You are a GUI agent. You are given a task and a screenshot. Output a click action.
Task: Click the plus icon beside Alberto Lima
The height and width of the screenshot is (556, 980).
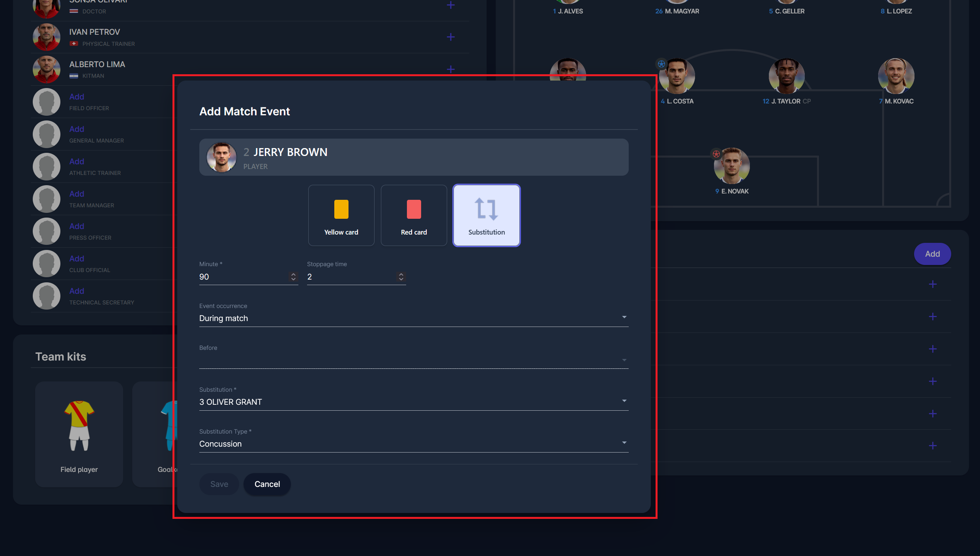click(x=451, y=69)
